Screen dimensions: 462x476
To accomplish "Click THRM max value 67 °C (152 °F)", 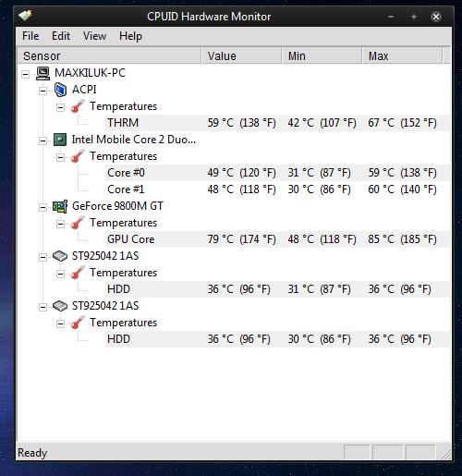I will (402, 123).
